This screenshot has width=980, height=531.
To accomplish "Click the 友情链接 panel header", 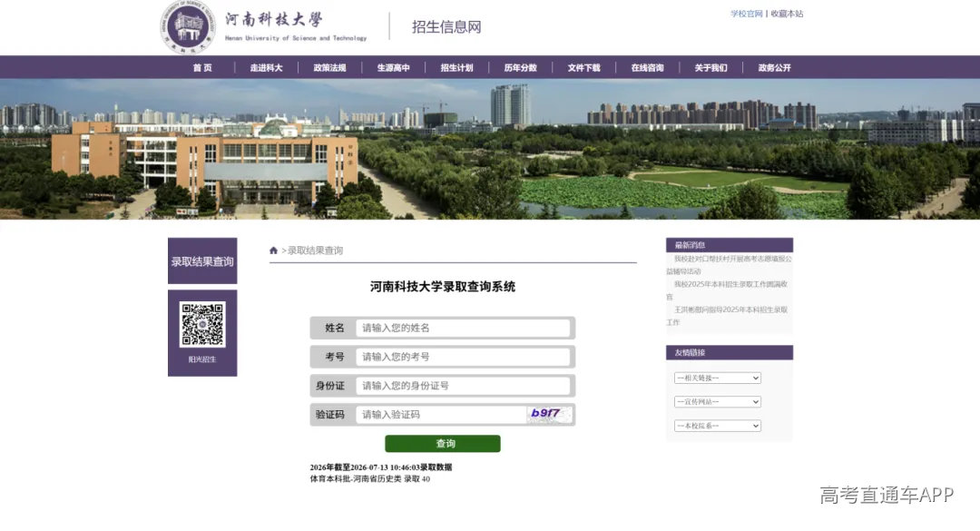I will pyautogui.click(x=730, y=353).
